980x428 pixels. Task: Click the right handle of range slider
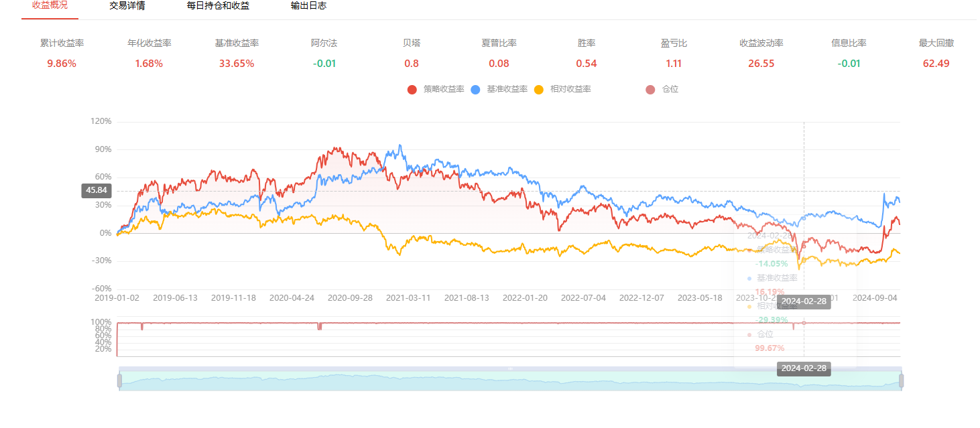[901, 380]
